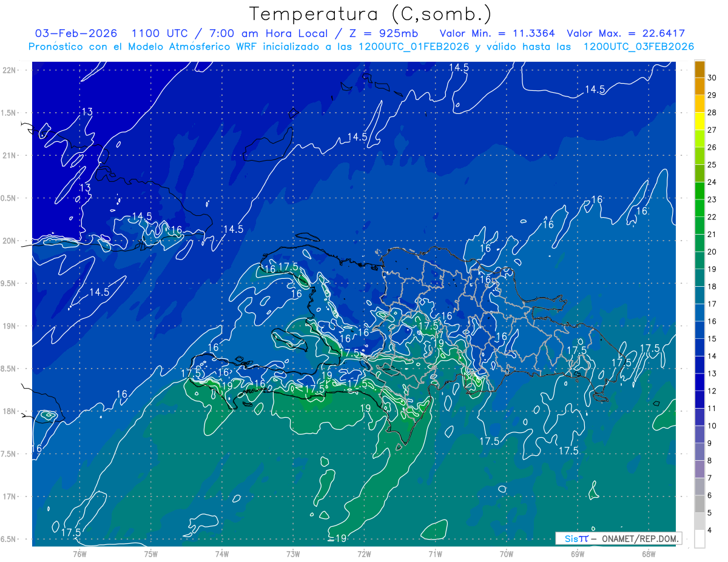Click the '19N' latitude axis label

[10, 326]
